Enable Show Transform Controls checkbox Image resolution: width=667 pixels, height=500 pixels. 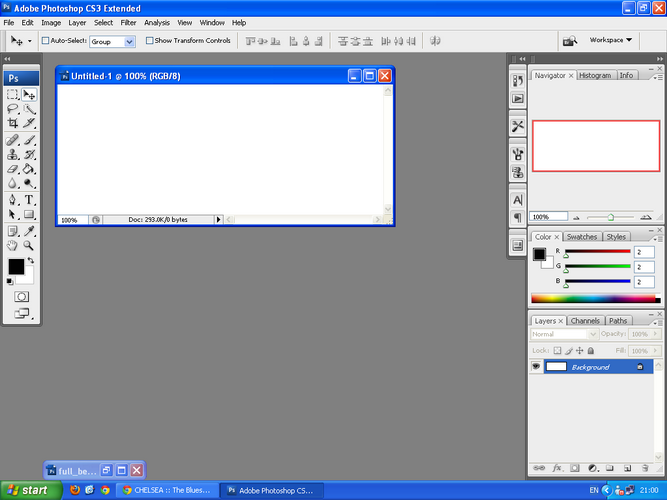tap(149, 40)
